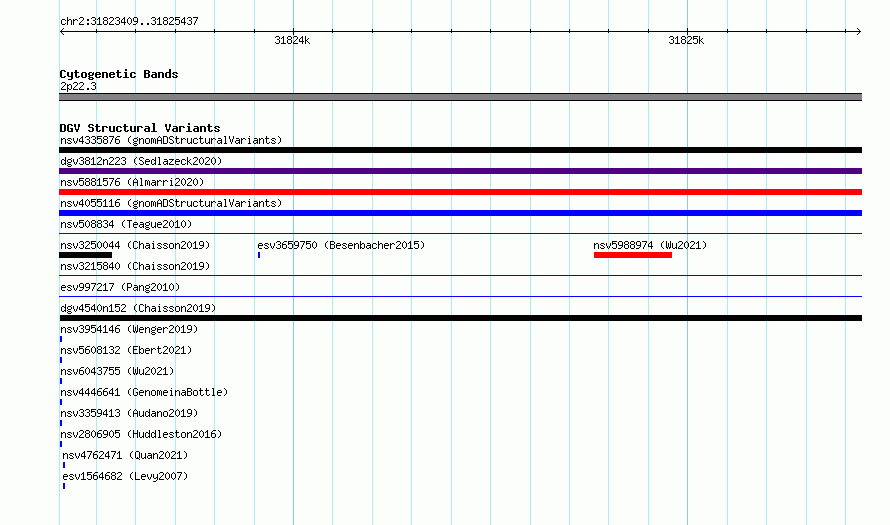Image resolution: width=890 pixels, height=525 pixels.
Task: Click the black dgv4540n152 variant bar
Action: pos(460,318)
